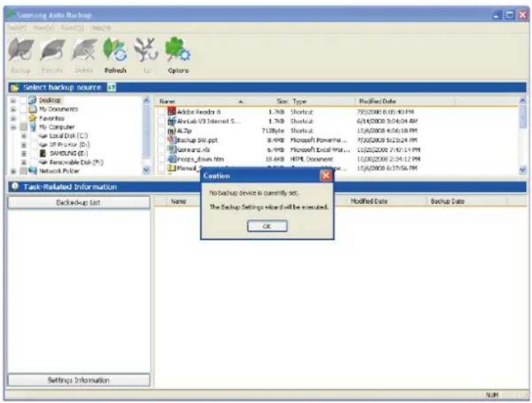Expand the My Documents tree node

point(13,109)
